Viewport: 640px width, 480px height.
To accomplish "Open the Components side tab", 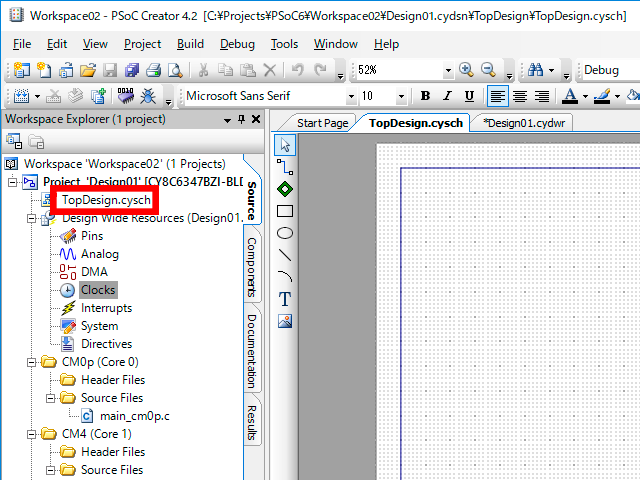I will (252, 267).
